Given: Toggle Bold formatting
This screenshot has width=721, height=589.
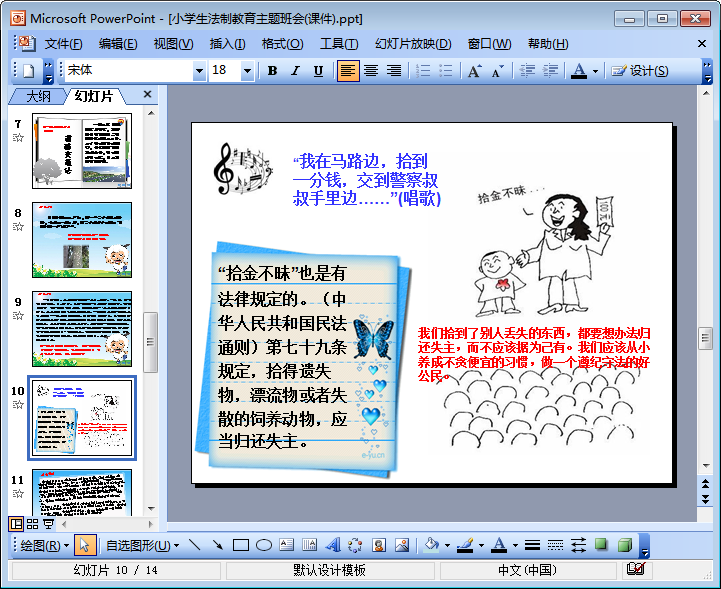Looking at the screenshot, I should 272,71.
